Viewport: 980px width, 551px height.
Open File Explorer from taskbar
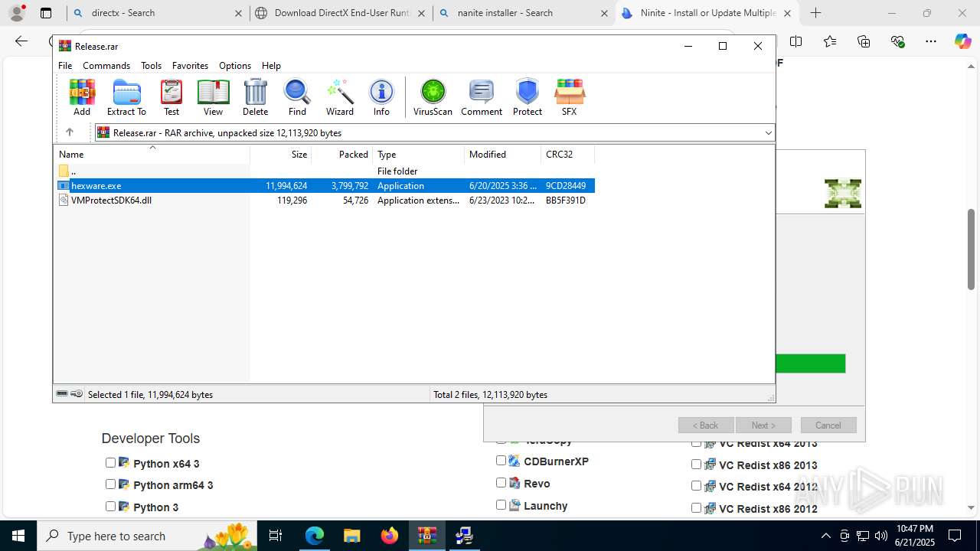[x=351, y=536]
